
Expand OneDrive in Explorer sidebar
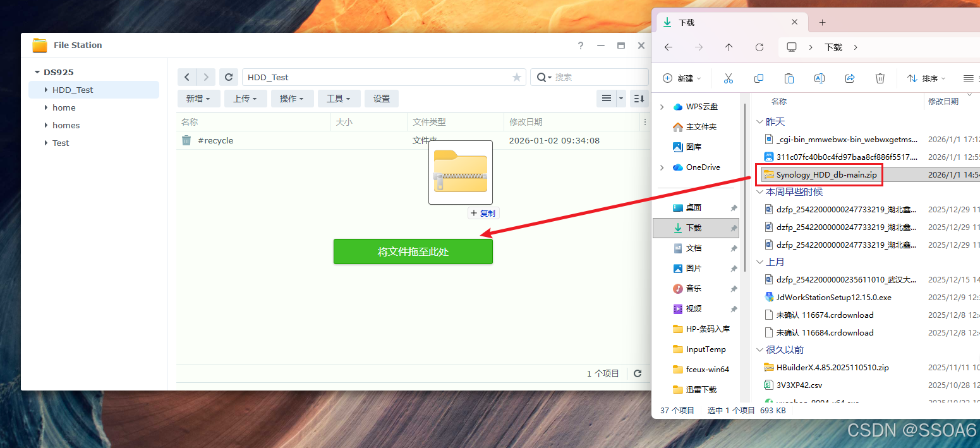(x=662, y=167)
